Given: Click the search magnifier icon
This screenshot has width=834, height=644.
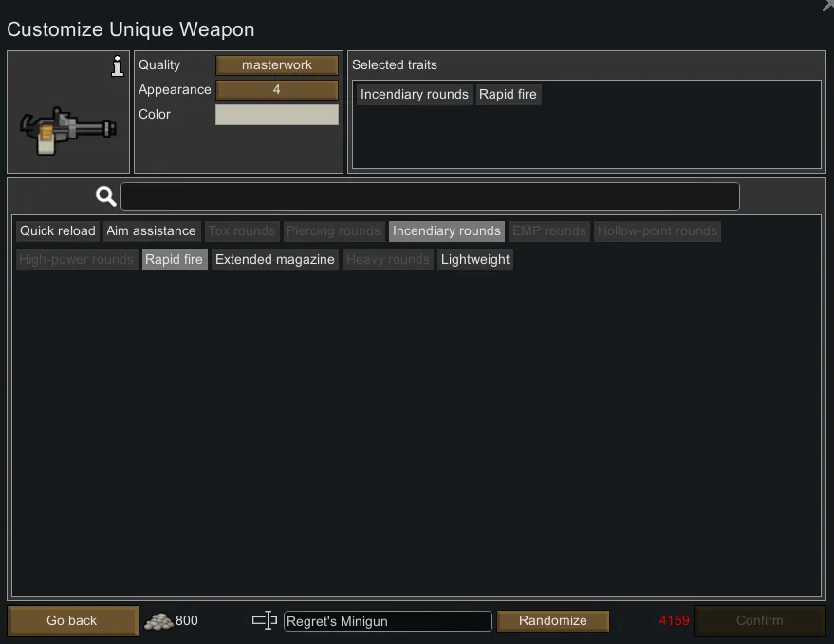Looking at the screenshot, I should point(106,196).
